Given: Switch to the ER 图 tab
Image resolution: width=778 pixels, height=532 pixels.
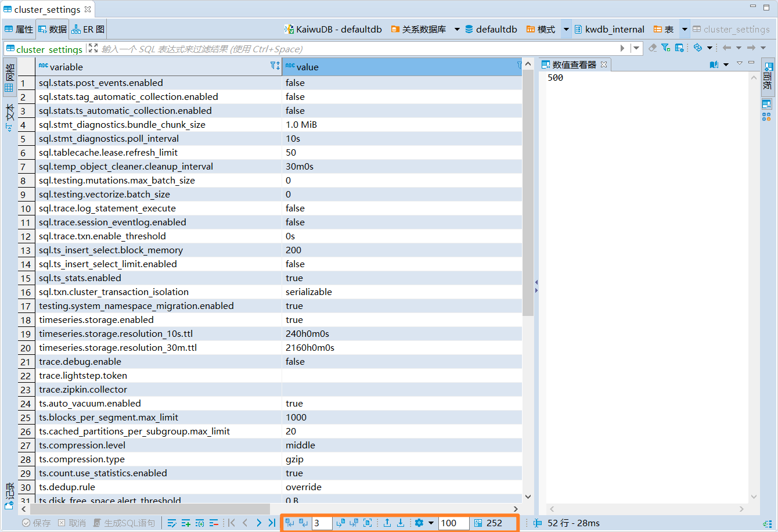Looking at the screenshot, I should tap(88, 29).
